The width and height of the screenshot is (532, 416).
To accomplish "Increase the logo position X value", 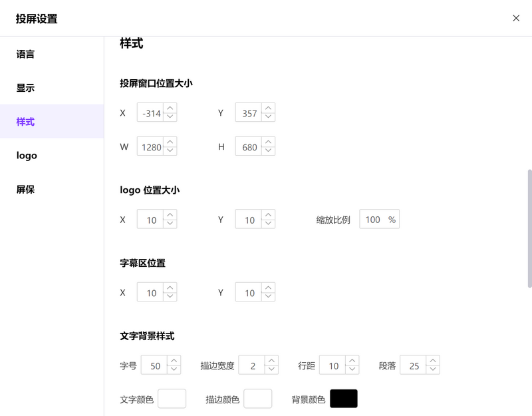I will (x=170, y=214).
